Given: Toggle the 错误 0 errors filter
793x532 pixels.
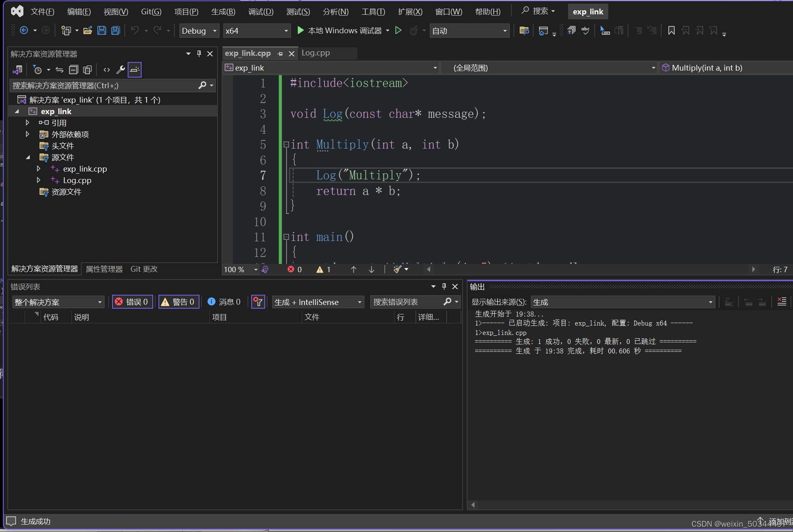Looking at the screenshot, I should pyautogui.click(x=133, y=302).
